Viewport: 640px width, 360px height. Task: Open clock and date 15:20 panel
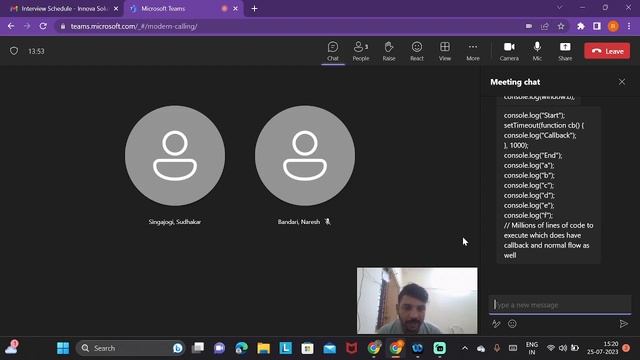point(603,348)
